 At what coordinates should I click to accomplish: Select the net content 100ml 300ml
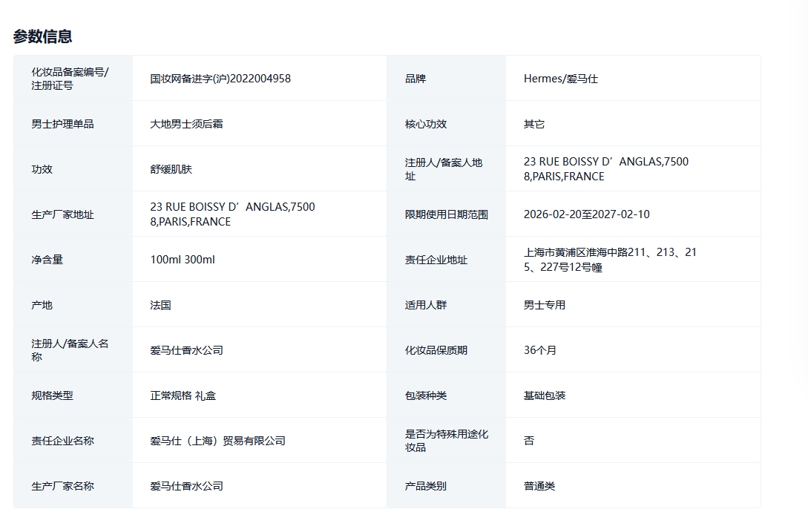183,260
